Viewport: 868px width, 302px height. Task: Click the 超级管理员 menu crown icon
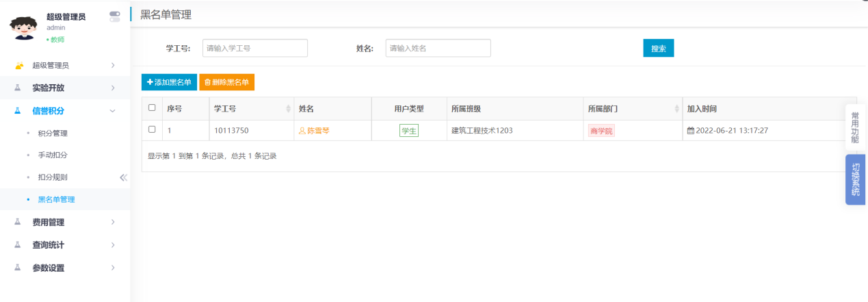click(x=19, y=66)
